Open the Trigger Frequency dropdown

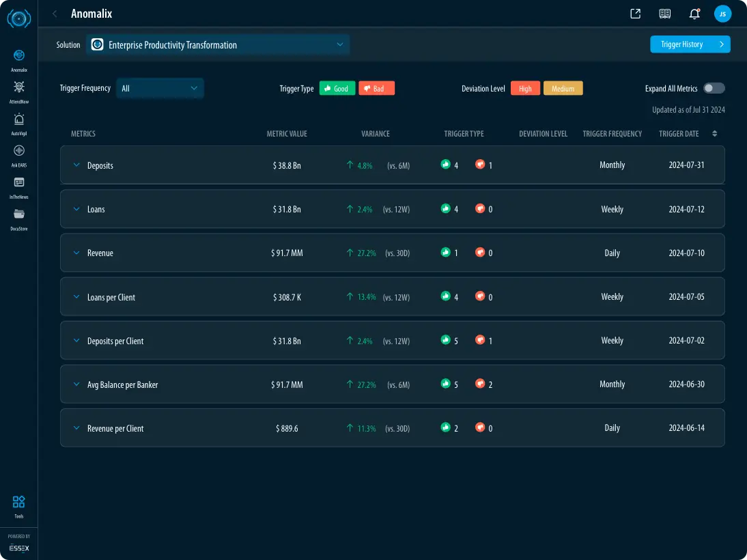pos(160,88)
